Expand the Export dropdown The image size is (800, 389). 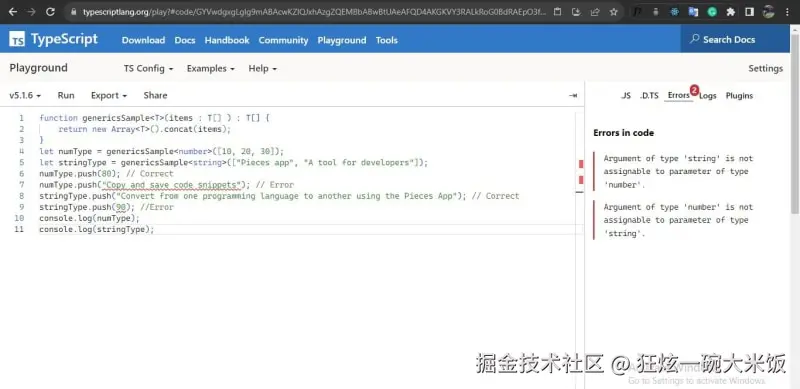pyautogui.click(x=109, y=95)
